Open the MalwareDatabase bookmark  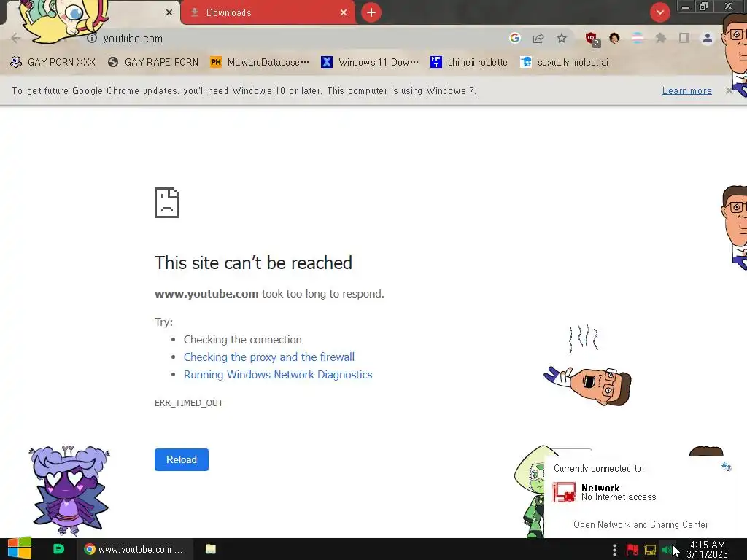click(260, 62)
